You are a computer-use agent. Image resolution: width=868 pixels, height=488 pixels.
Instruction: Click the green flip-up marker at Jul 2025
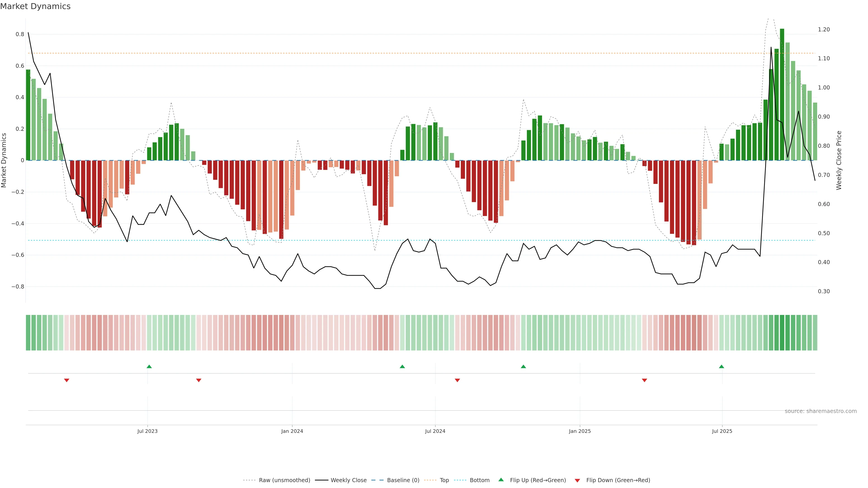point(722,366)
